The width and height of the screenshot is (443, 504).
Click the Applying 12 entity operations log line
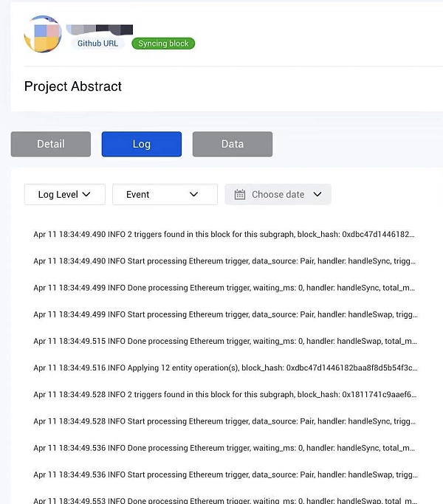(x=224, y=367)
